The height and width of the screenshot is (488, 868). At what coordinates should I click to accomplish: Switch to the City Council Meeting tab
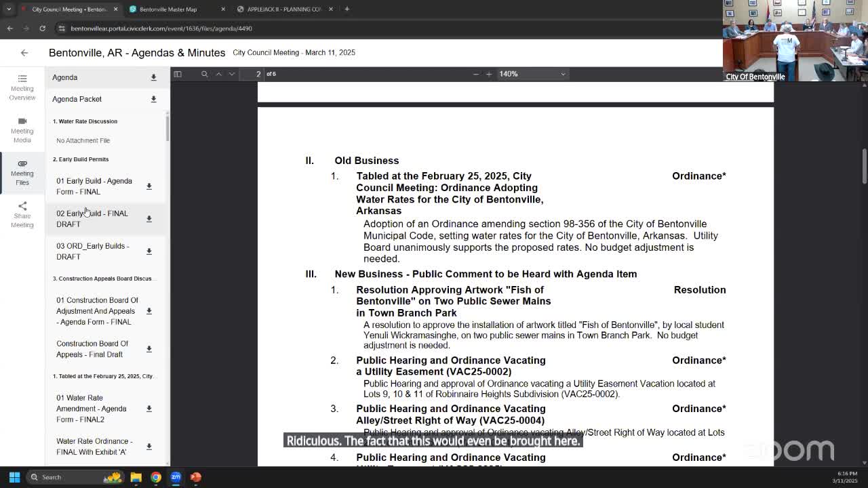(69, 9)
